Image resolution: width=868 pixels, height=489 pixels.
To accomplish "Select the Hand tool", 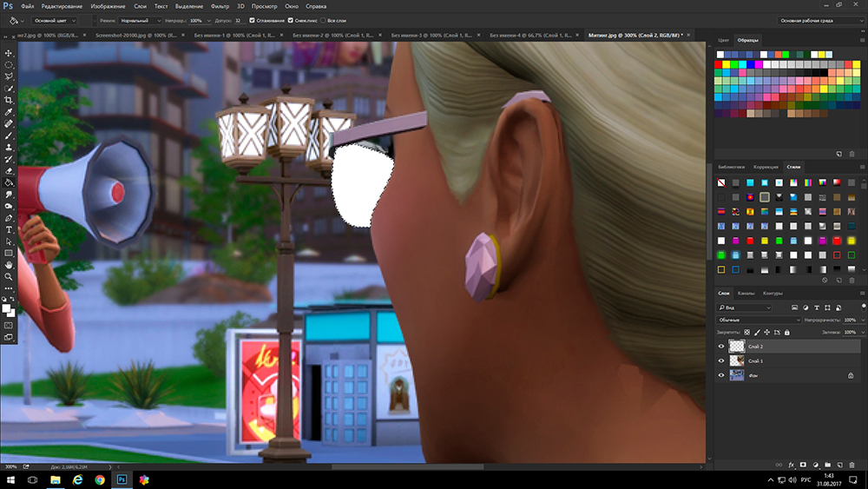I will tap(9, 264).
